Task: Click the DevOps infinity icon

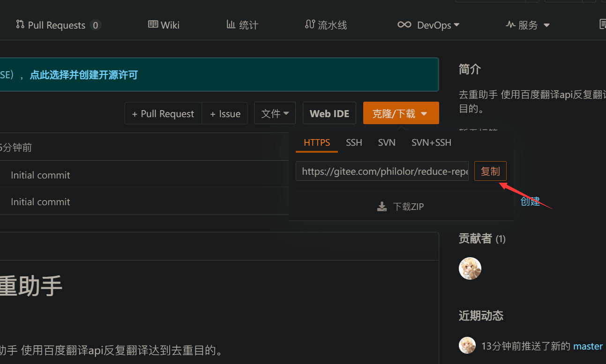Action: pos(404,24)
